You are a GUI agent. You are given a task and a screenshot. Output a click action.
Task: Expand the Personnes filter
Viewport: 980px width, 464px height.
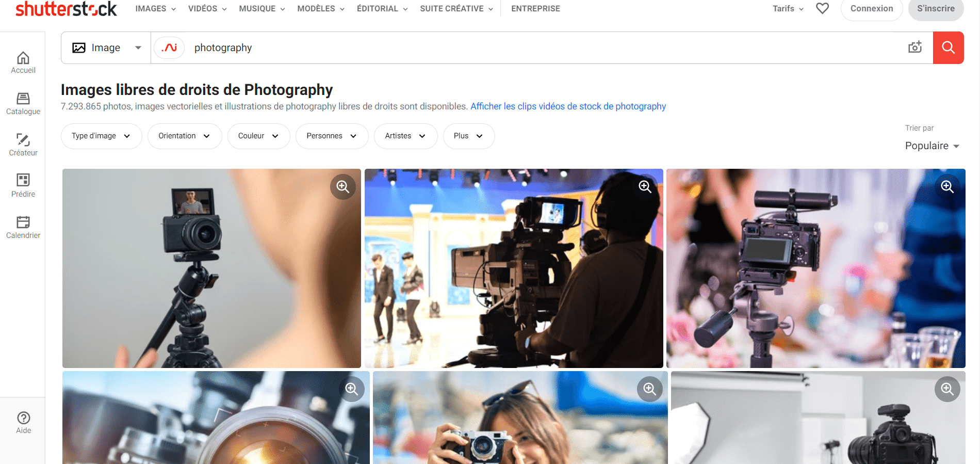(332, 136)
